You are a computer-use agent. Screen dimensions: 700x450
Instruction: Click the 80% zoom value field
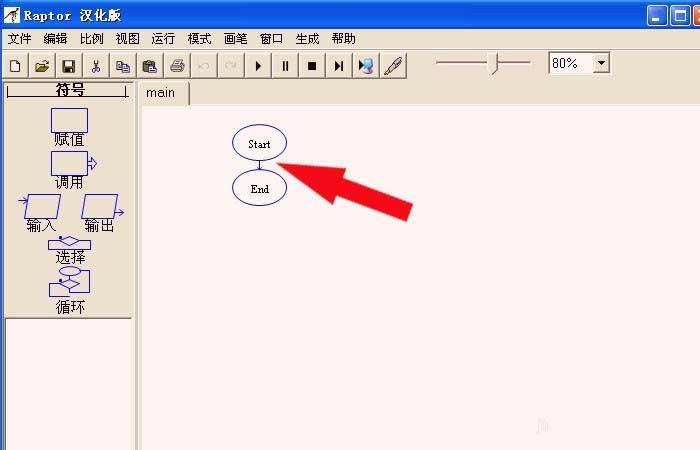click(x=571, y=63)
